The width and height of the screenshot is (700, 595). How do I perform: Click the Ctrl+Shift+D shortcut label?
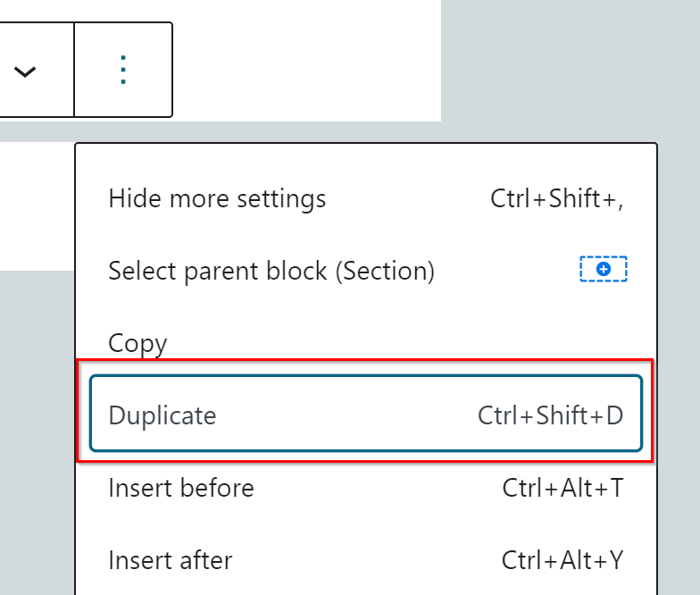click(550, 415)
